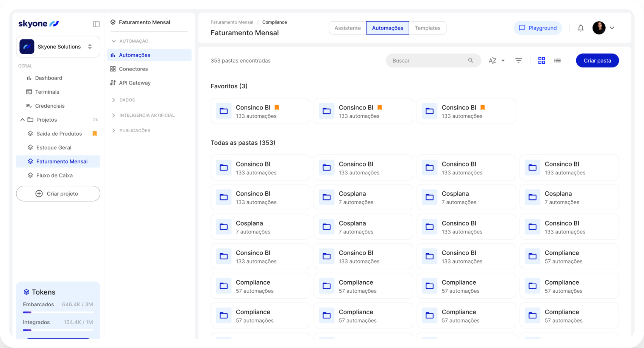Open the notifications bell

click(x=580, y=28)
